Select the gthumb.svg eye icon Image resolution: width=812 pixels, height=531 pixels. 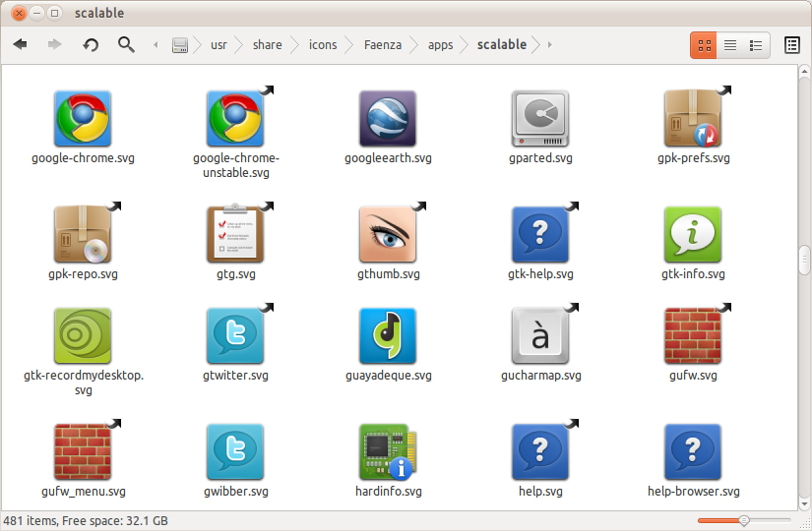coord(388,235)
